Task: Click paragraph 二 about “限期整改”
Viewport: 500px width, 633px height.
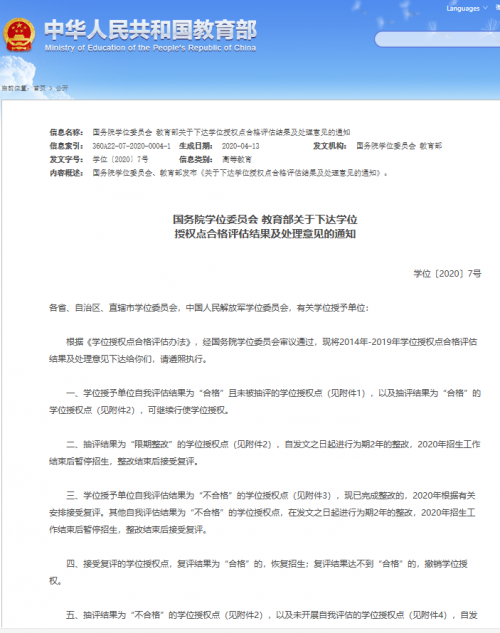Action: coord(265,453)
